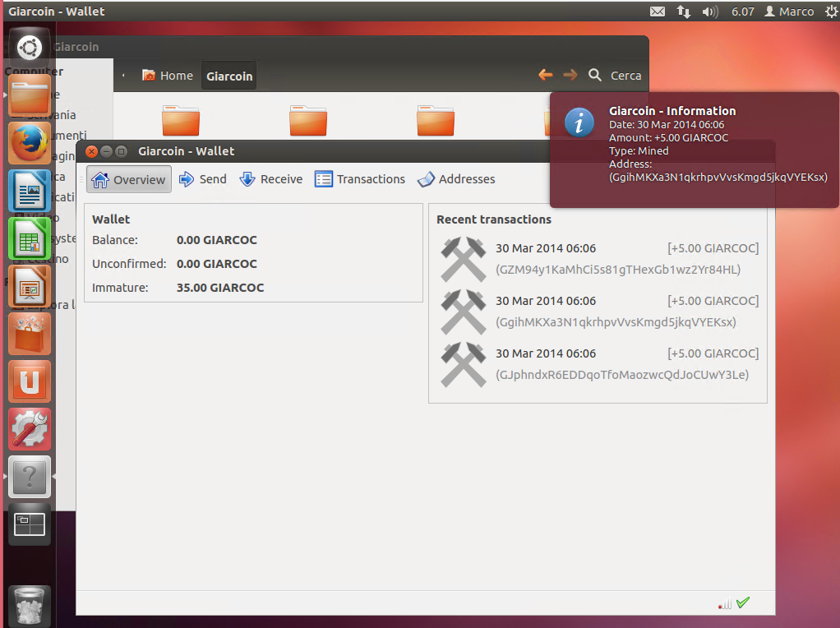Screen dimensions: 840x628
Task: Open Ubuntu One from the launcher
Action: click(30, 381)
